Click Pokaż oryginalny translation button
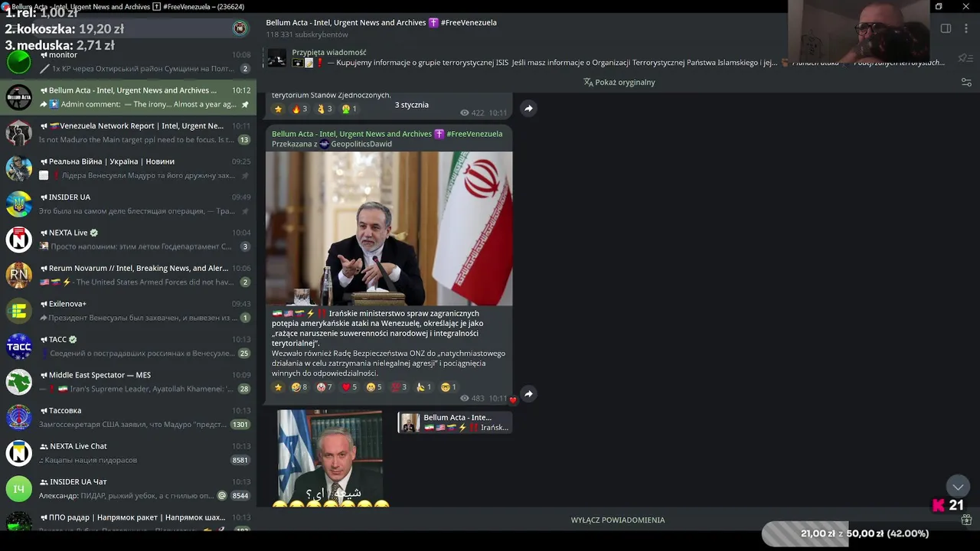Viewport: 980px width, 551px height. 619,82
